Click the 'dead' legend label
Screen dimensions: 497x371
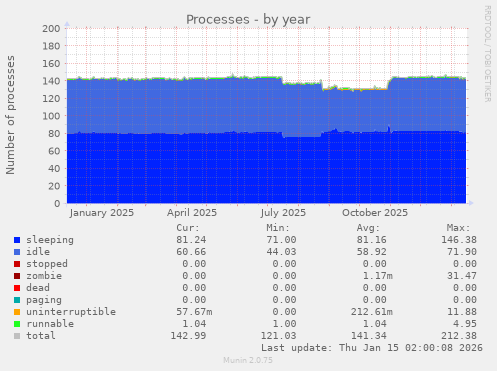[38, 288]
